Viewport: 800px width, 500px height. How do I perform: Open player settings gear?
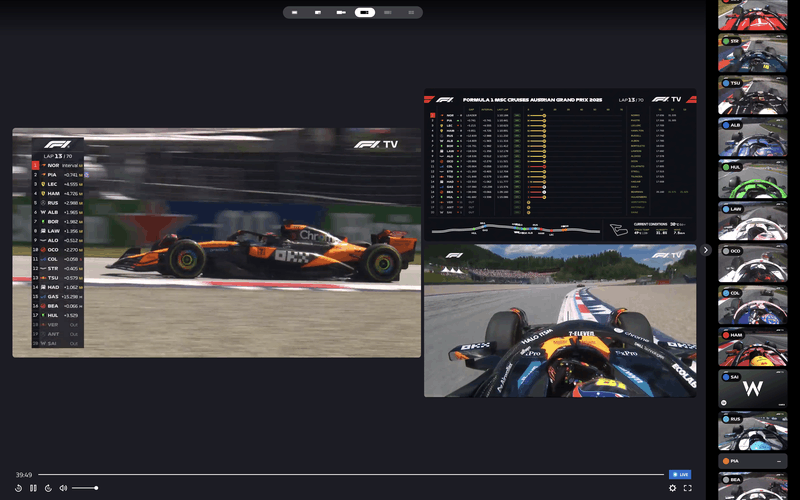tap(672, 488)
